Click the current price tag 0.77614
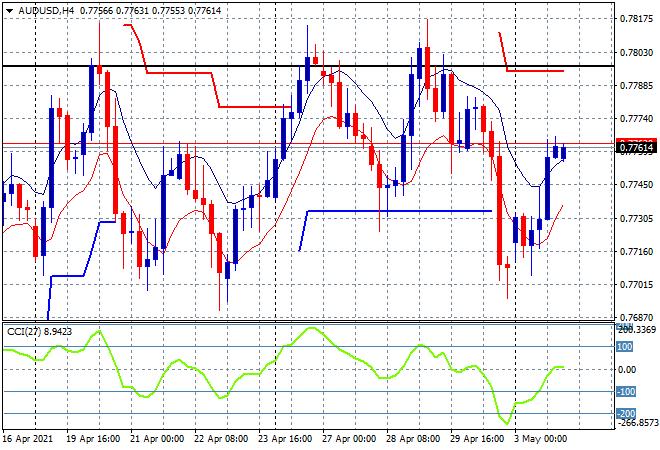Screen dimensions: 660x450 pos(637,147)
